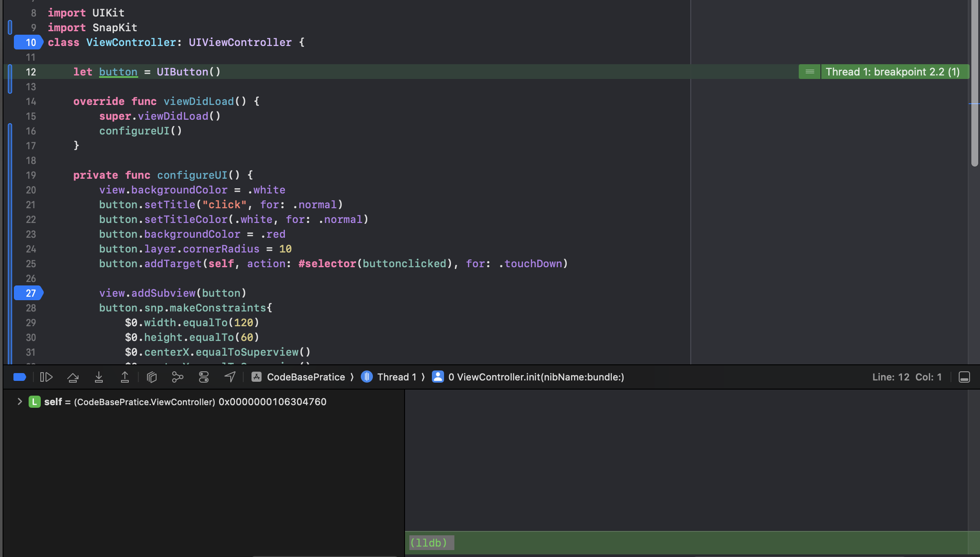Image resolution: width=980 pixels, height=557 pixels.
Task: Step into the function call
Action: [99, 377]
